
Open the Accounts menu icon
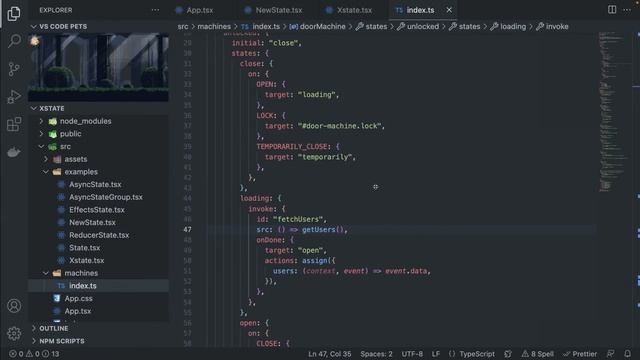click(x=14, y=306)
